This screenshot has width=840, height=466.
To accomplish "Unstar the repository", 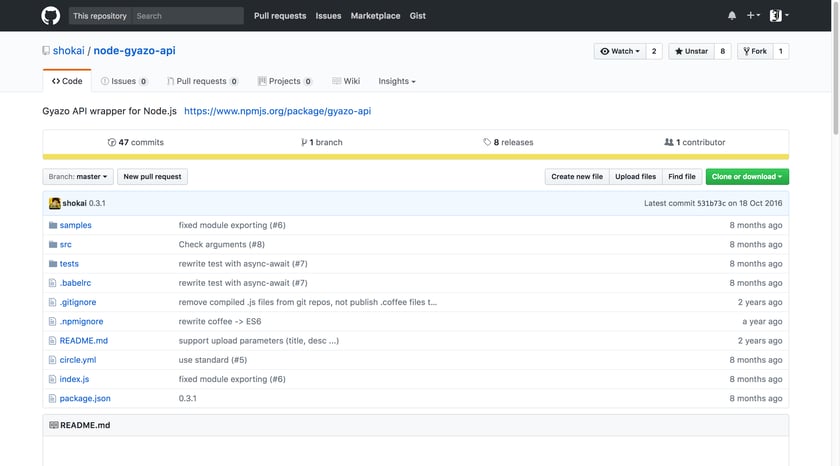I will click(x=691, y=51).
